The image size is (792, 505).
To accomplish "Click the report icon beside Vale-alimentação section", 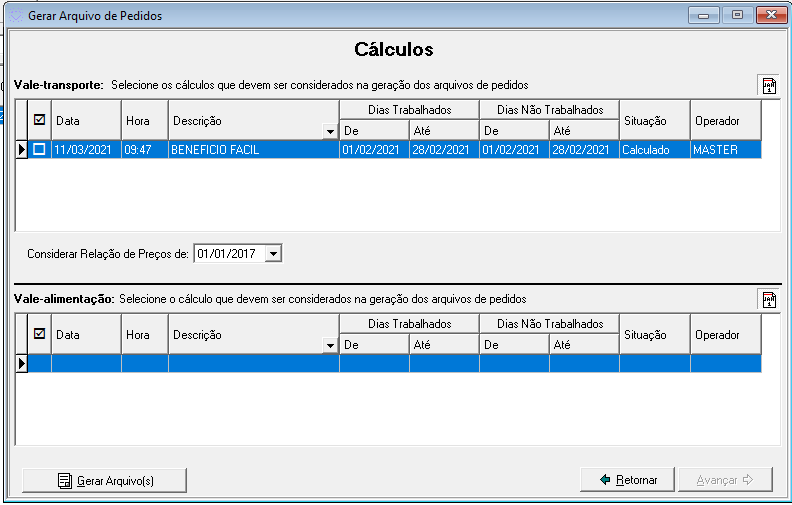I will [769, 300].
